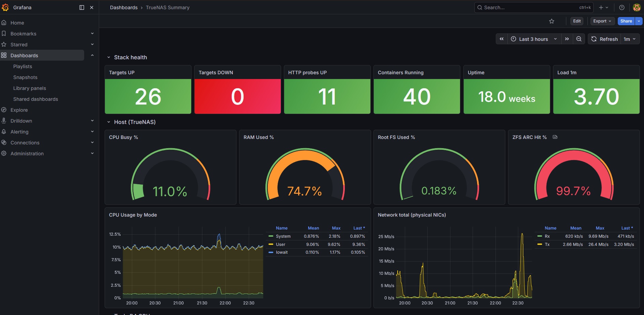Zoom out the time range
Screen dimensions: 644x315
(579, 39)
